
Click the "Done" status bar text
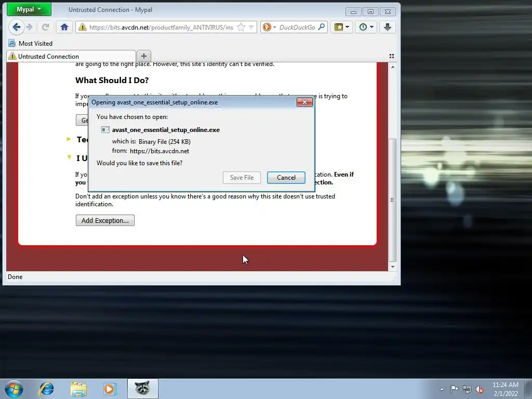point(15,277)
